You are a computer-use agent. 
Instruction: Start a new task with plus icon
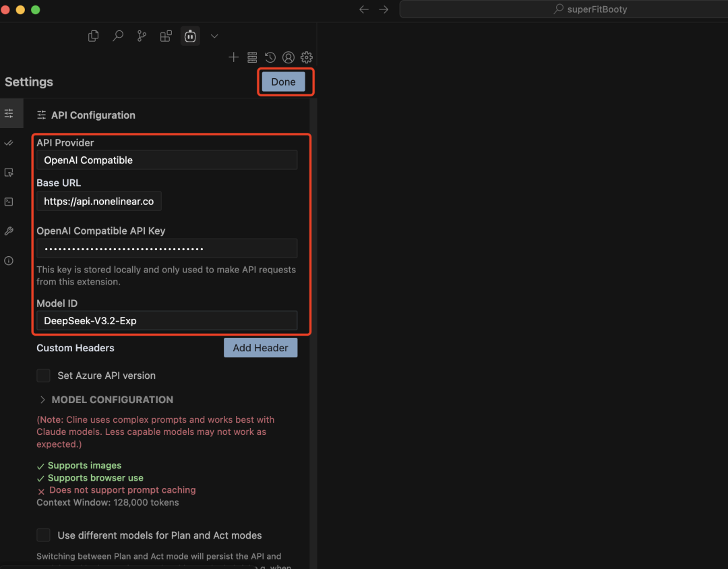pyautogui.click(x=233, y=57)
